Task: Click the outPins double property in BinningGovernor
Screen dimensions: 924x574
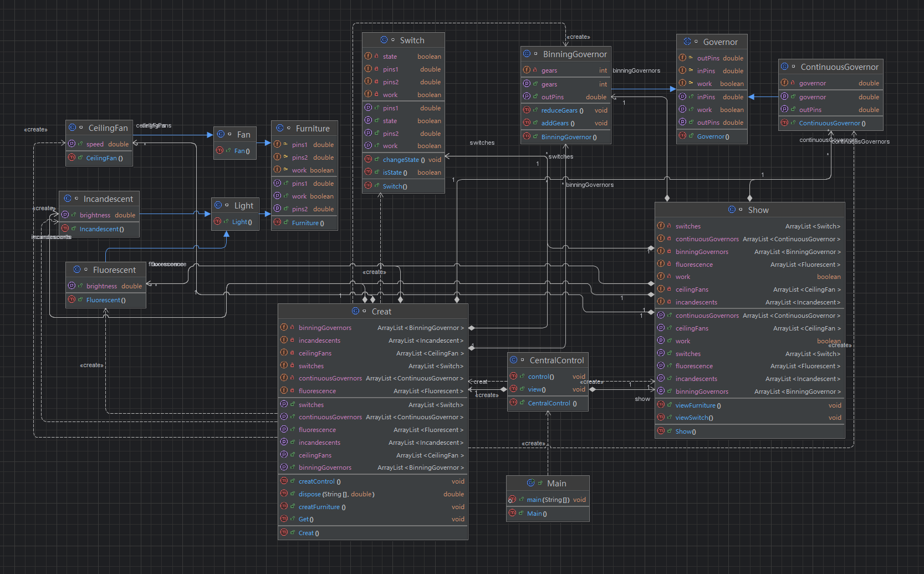Action: click(566, 97)
